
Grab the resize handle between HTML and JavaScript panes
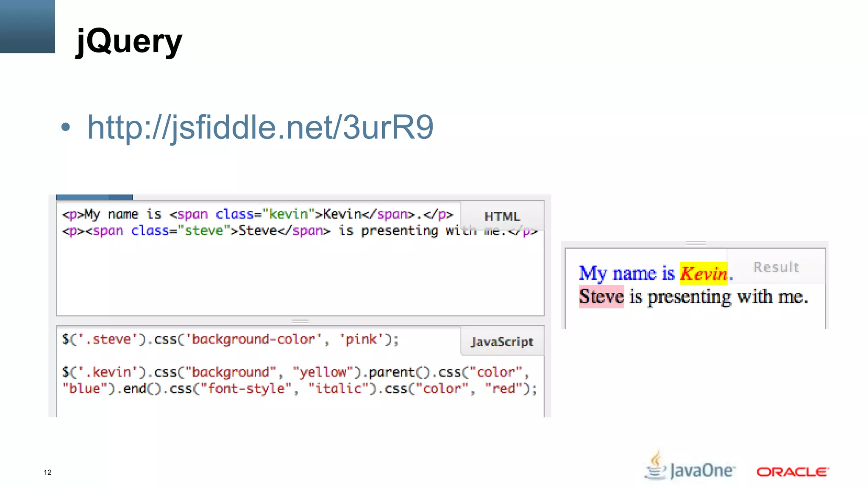click(x=300, y=321)
